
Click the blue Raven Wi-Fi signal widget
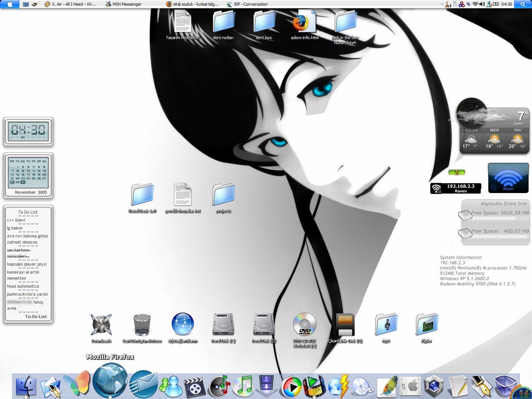pos(508,178)
